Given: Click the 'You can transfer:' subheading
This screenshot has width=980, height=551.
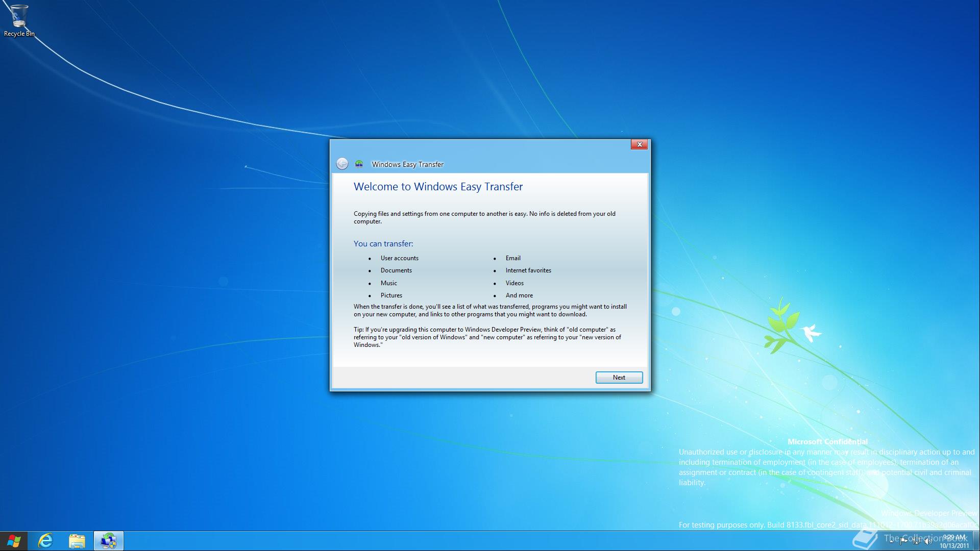Looking at the screenshot, I should point(383,244).
